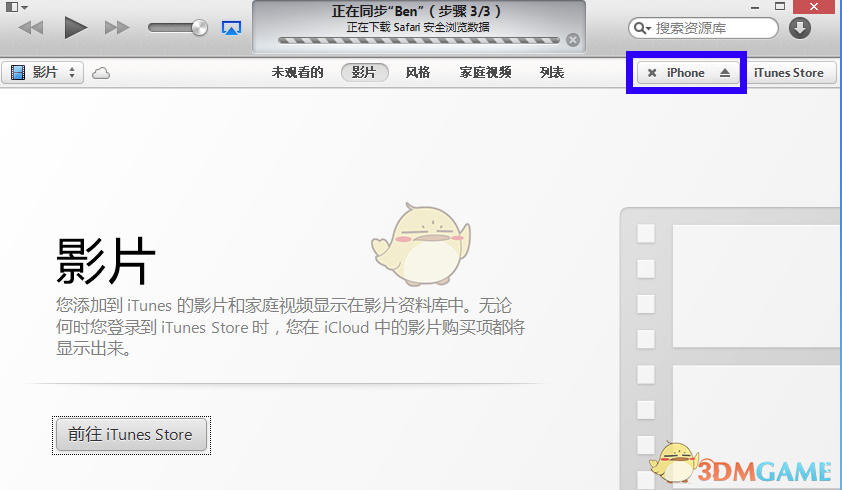
Task: Switch to the 风格 tab
Action: pos(418,73)
